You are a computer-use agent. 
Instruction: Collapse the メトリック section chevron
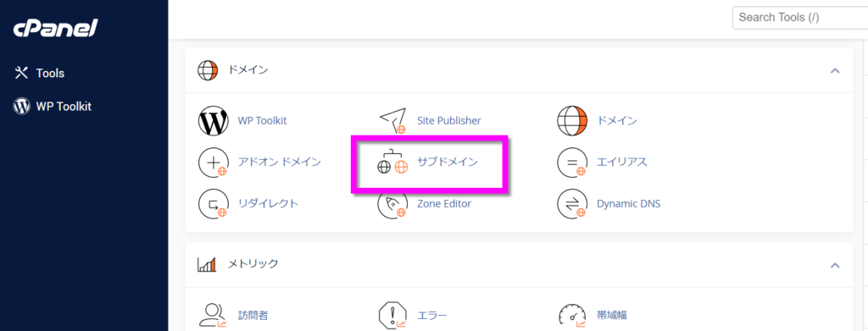pos(835,265)
